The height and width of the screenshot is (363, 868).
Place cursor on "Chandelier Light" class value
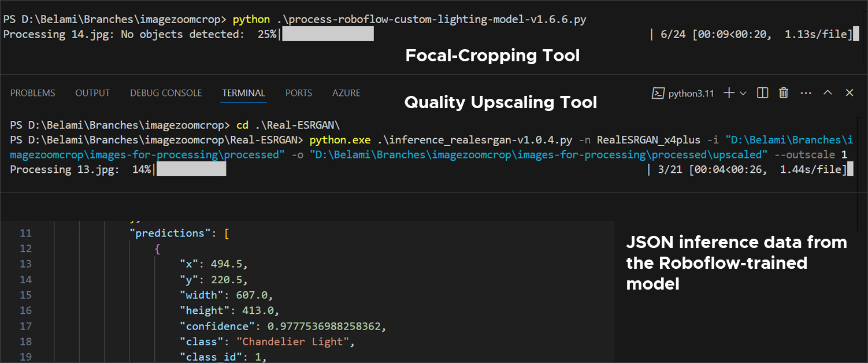[294, 342]
